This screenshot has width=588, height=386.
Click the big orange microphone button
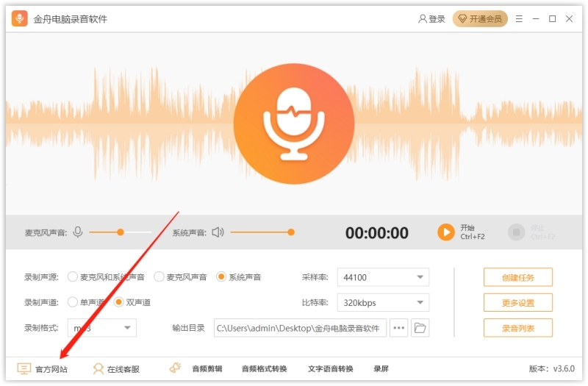[293, 124]
